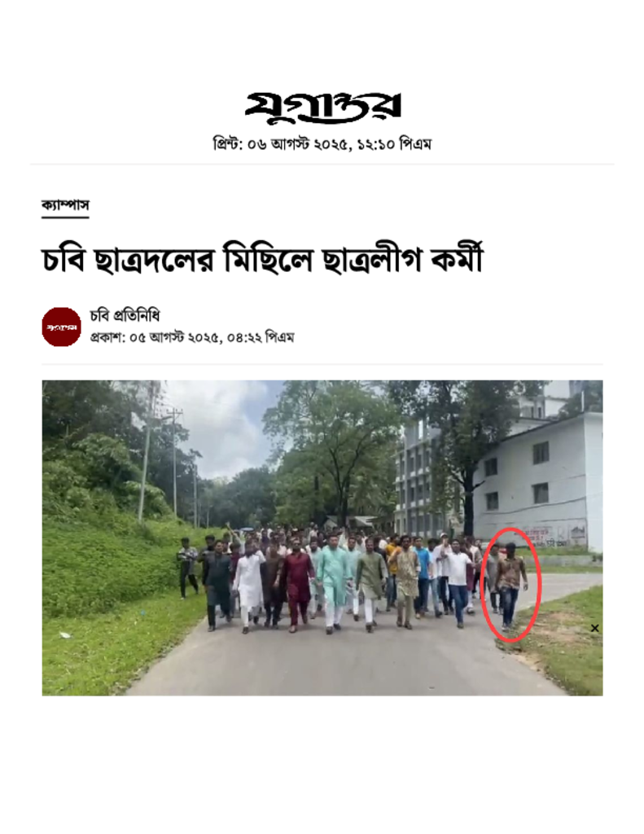Click the photographer standing on road's left edge
644x834 pixels.
(187, 568)
